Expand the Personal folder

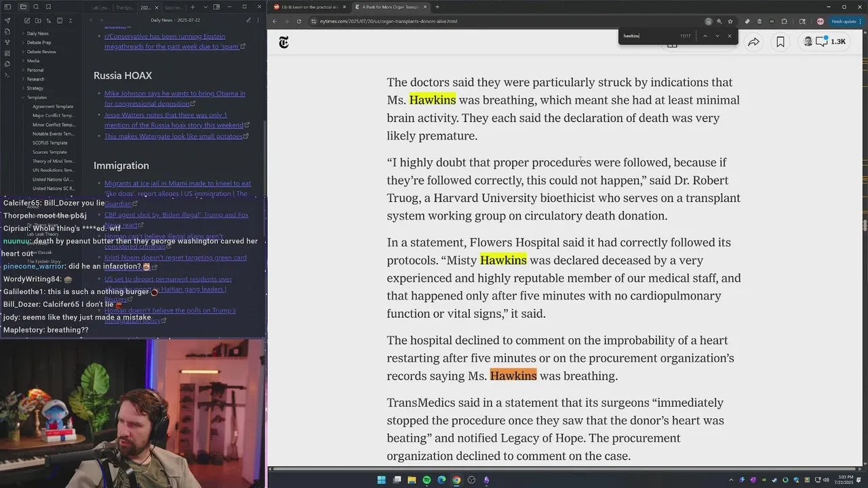[35, 70]
